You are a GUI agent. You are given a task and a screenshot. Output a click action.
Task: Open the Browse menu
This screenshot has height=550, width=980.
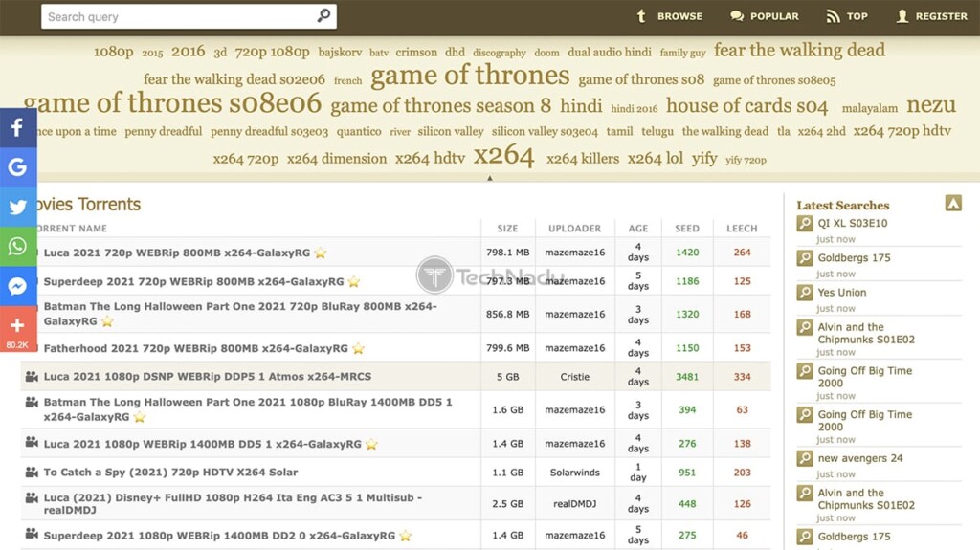tap(669, 16)
